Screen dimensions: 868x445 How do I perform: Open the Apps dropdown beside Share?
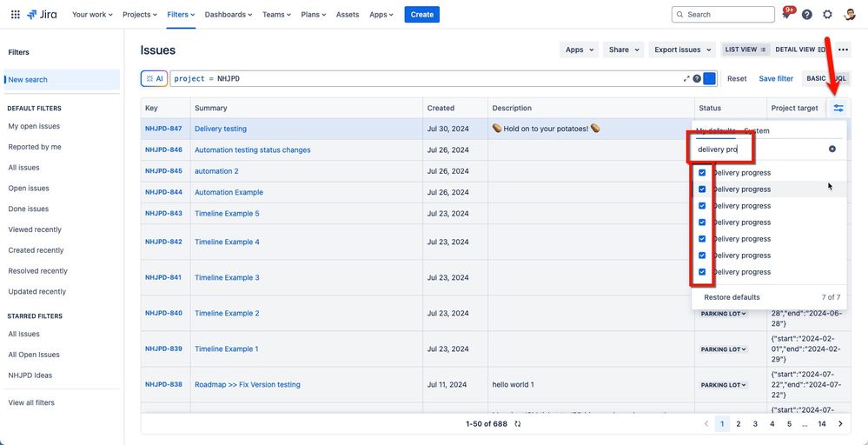pos(579,50)
